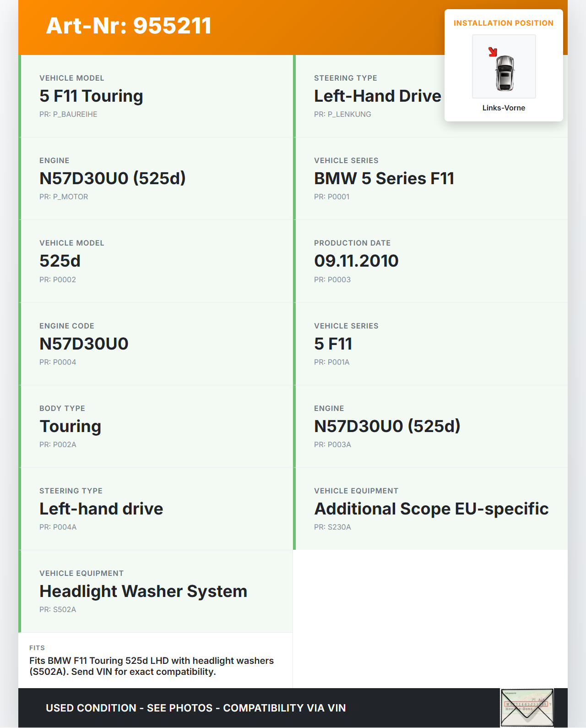Click the 525d vehicle model value
586x728 pixels.
(60, 261)
